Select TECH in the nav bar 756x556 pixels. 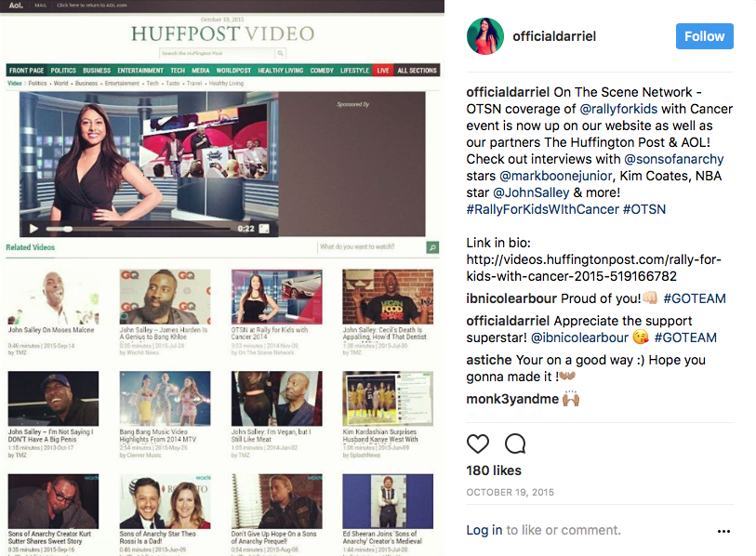178,71
